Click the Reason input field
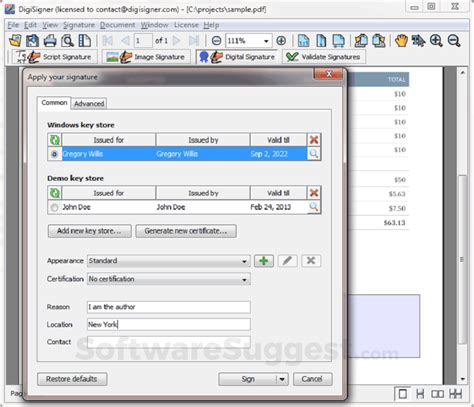The image size is (474, 407). [169, 307]
